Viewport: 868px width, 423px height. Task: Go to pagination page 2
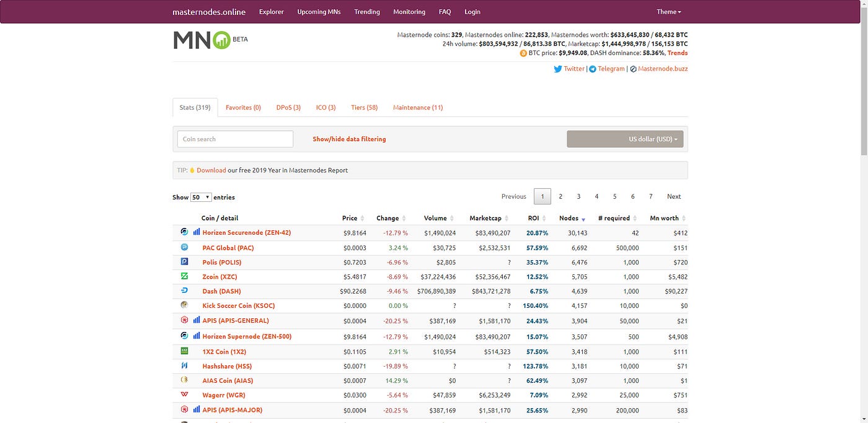pos(560,196)
